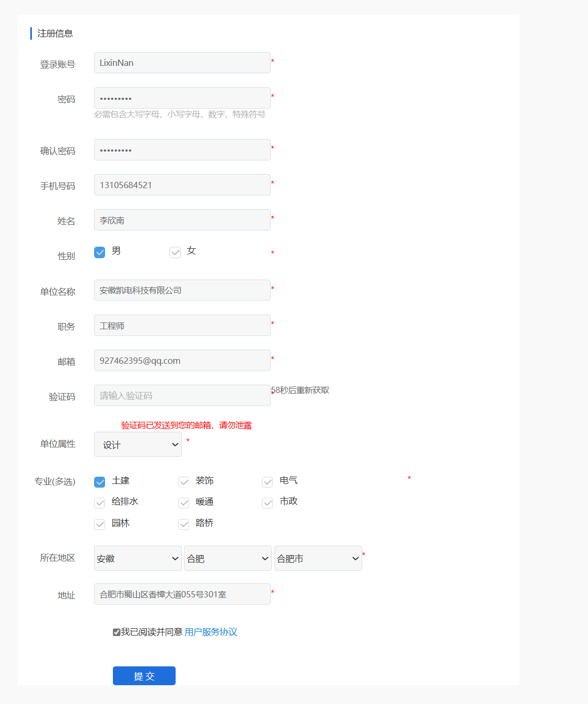This screenshot has height=704, width=588.
Task: Tick the 园林 specialty checkbox
Action: click(x=100, y=524)
